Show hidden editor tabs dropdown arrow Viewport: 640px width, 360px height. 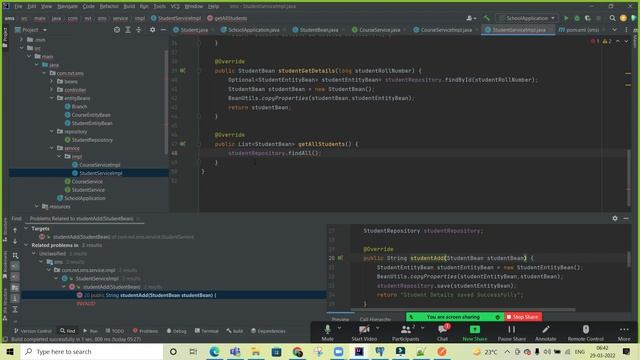pos(614,30)
